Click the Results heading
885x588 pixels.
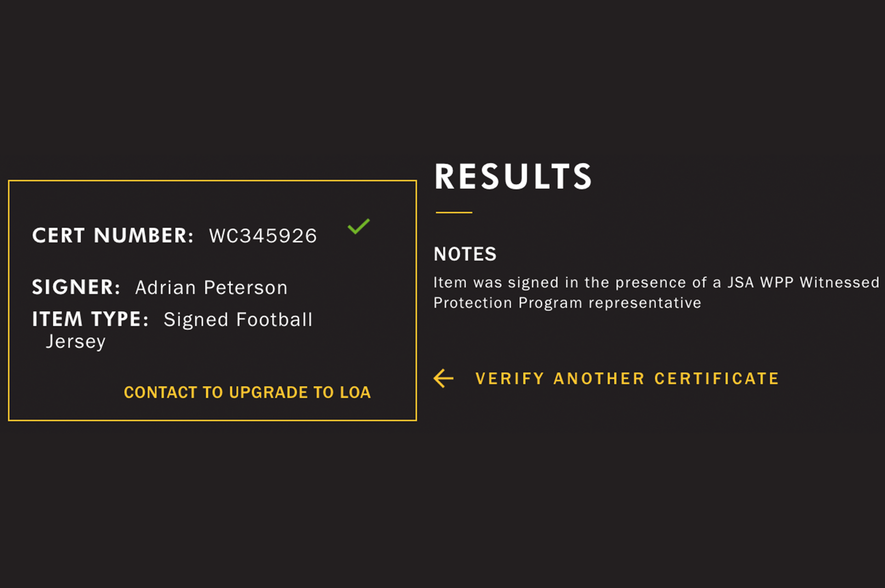(513, 176)
